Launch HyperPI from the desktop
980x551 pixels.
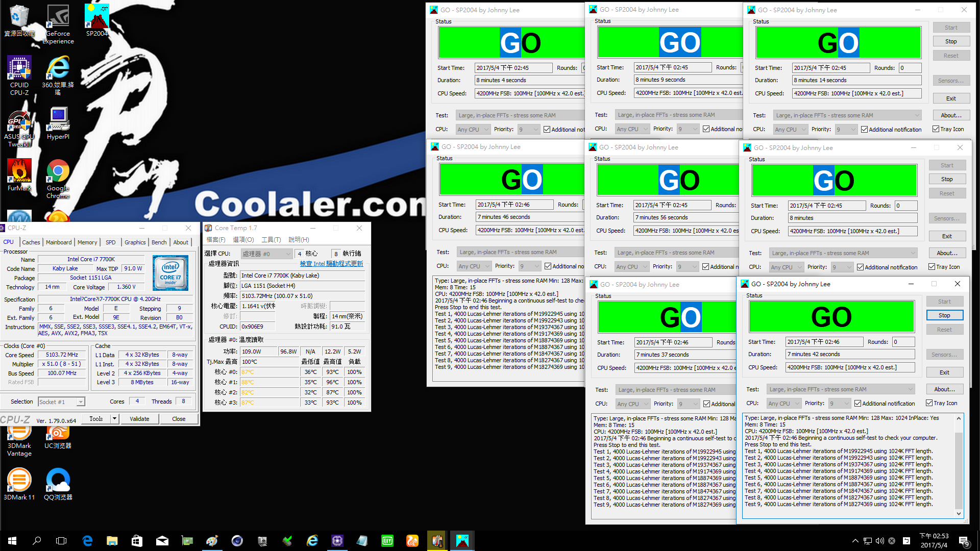pos(58,123)
